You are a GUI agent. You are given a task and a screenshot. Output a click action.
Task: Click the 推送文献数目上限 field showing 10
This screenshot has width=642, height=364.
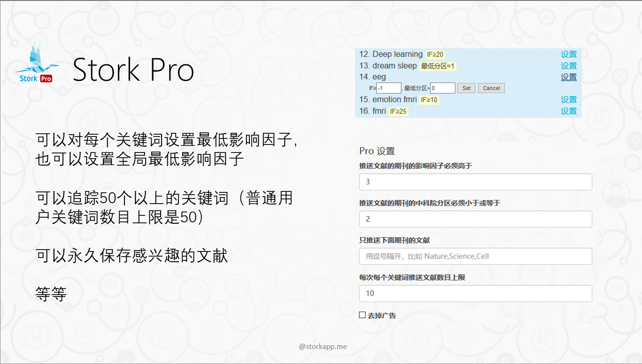476,293
